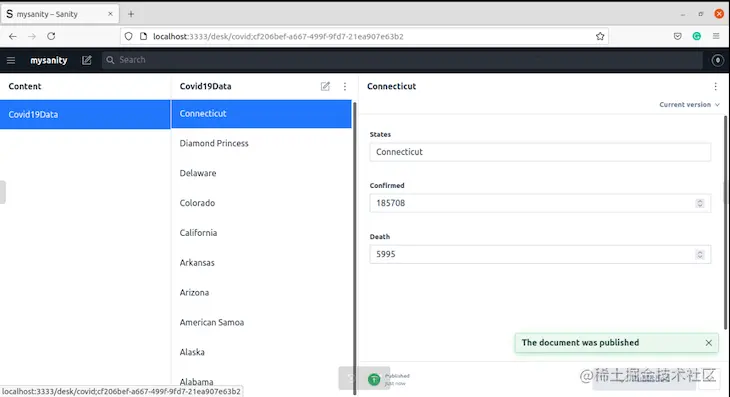Click the Confirmed value 185708 field
The image size is (730, 397).
540,203
